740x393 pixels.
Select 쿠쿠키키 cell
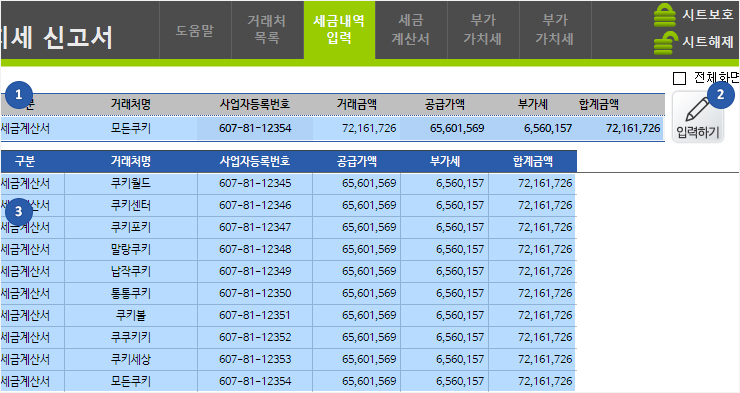point(131,338)
